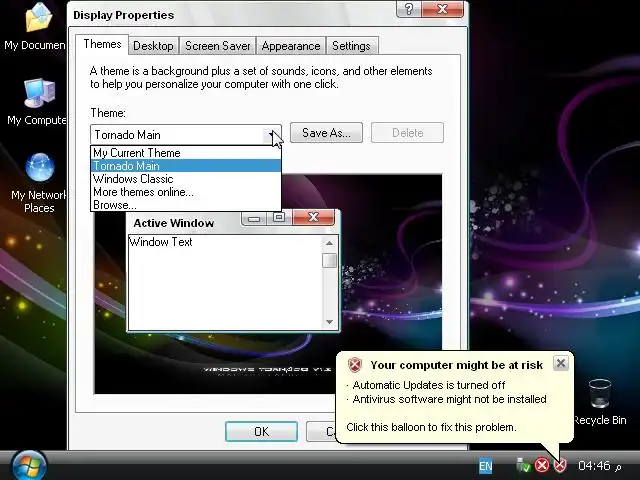
Task: Click the Window Text sample text
Action: pyautogui.click(x=160, y=242)
